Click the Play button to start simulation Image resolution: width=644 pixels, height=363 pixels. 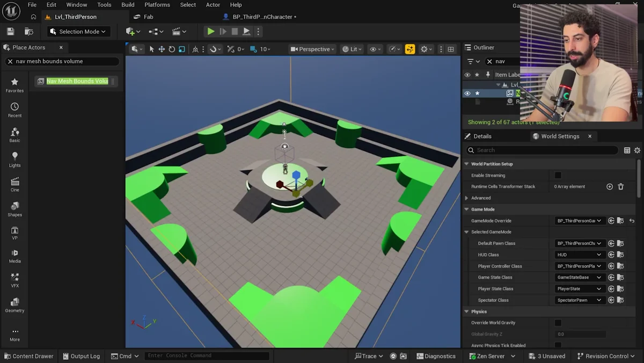point(210,31)
